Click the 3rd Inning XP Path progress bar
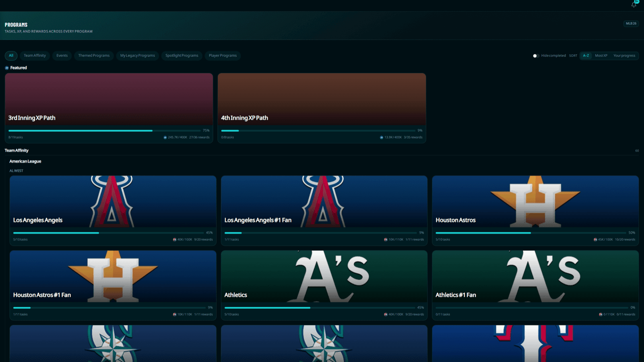Screen dimensions: 644x362 105,130
